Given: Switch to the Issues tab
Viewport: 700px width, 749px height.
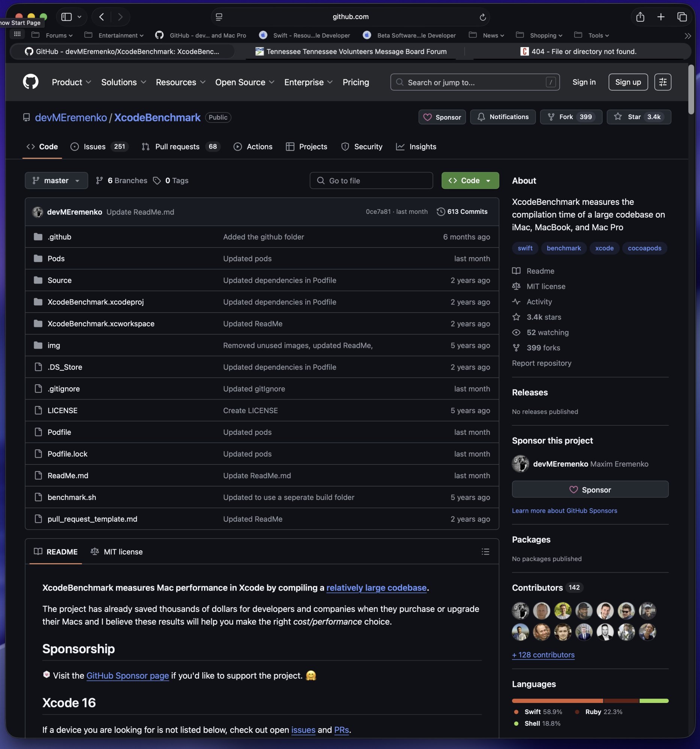Looking at the screenshot, I should 99,146.
